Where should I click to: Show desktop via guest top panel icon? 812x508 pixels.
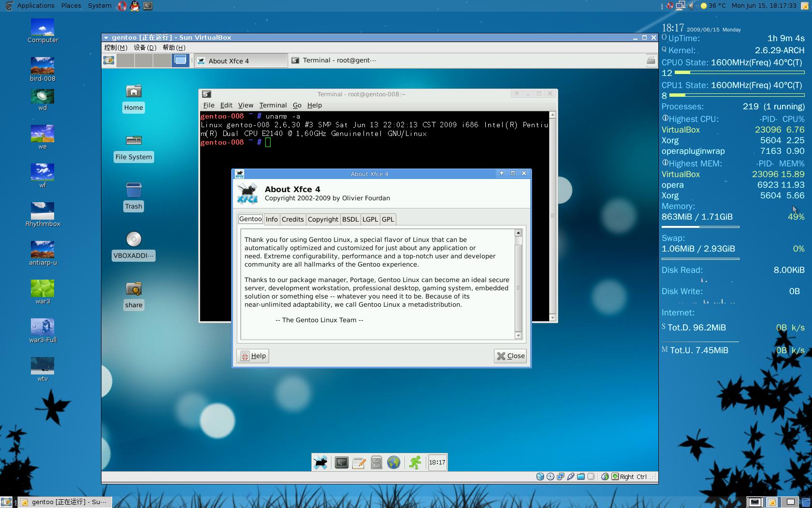click(x=109, y=60)
